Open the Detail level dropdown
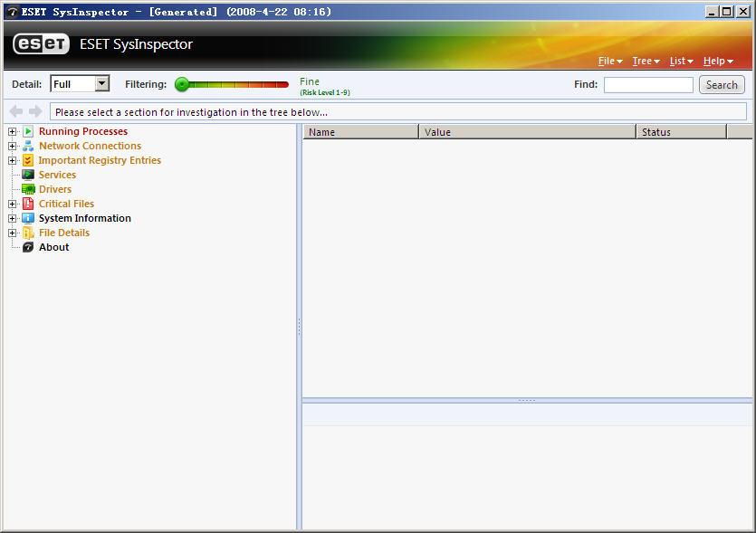The height and width of the screenshot is (533, 756). [x=101, y=84]
